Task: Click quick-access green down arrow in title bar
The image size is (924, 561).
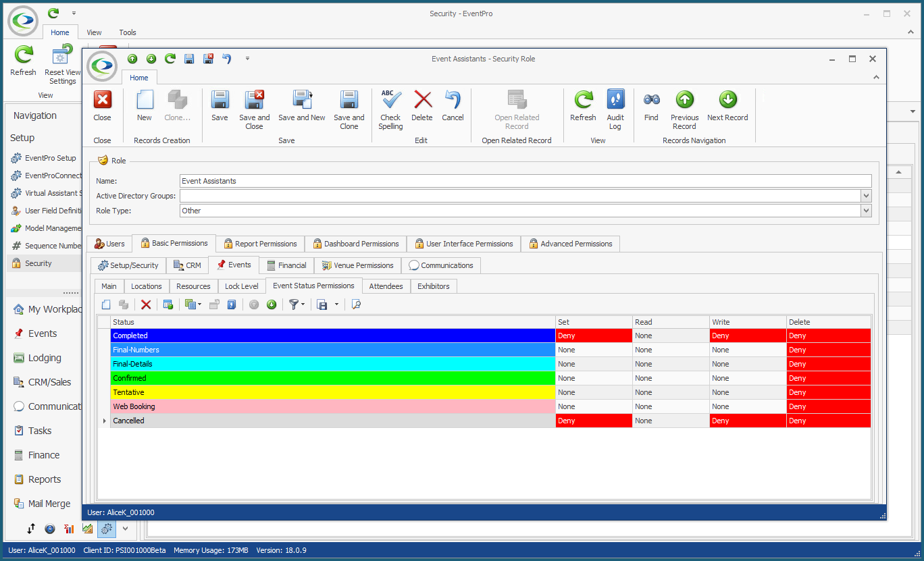Action: tap(151, 59)
